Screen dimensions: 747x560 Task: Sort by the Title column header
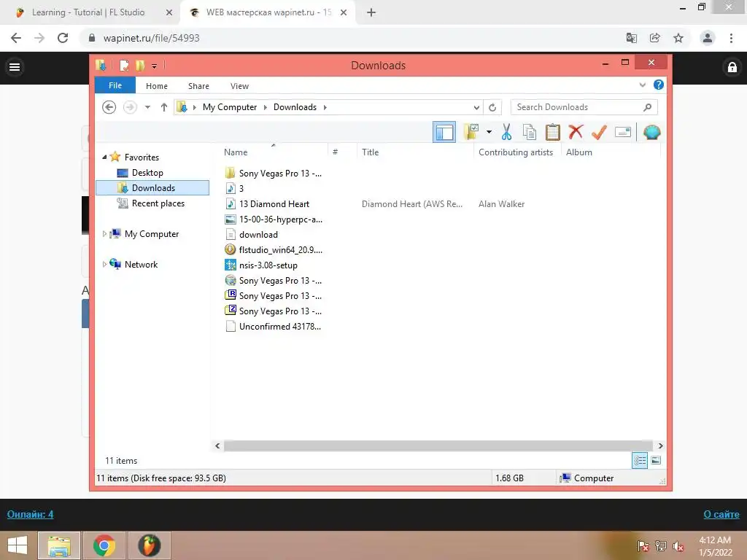tap(370, 152)
